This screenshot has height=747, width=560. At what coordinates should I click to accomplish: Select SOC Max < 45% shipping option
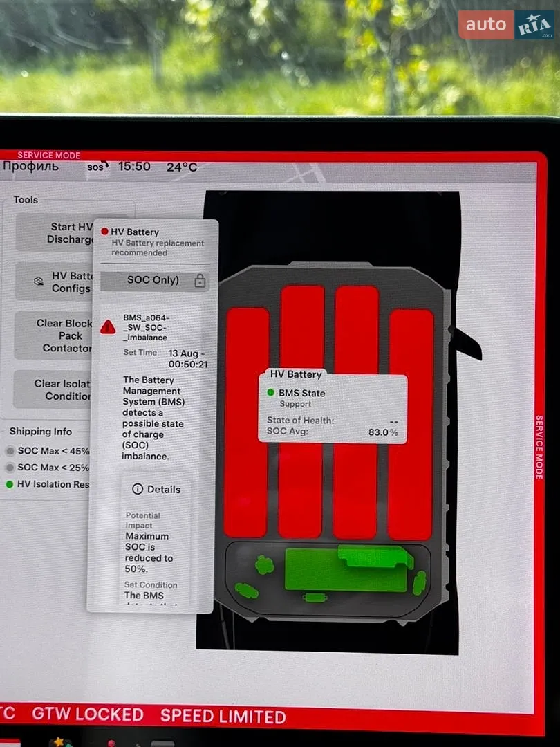pyautogui.click(x=47, y=451)
